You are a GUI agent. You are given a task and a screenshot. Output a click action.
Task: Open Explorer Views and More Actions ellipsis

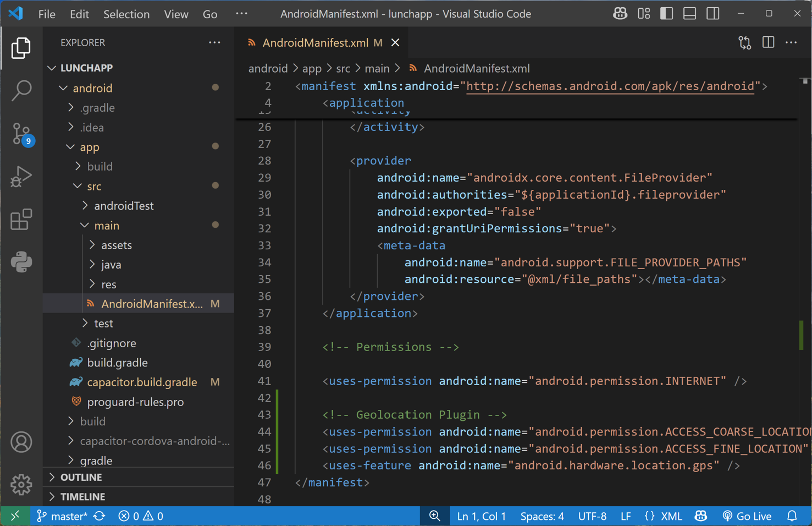pos(214,42)
